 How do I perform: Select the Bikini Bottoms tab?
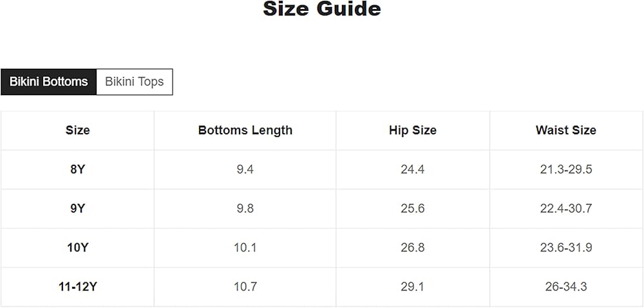(x=48, y=82)
